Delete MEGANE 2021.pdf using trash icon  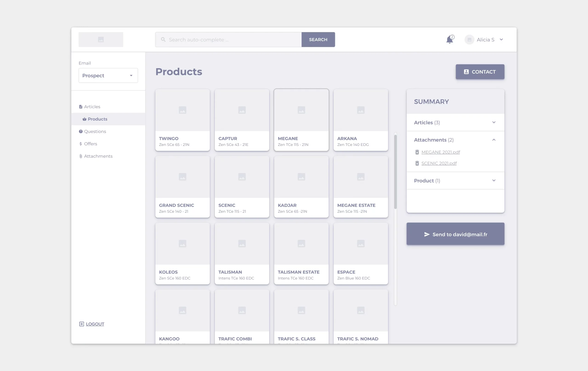click(417, 152)
